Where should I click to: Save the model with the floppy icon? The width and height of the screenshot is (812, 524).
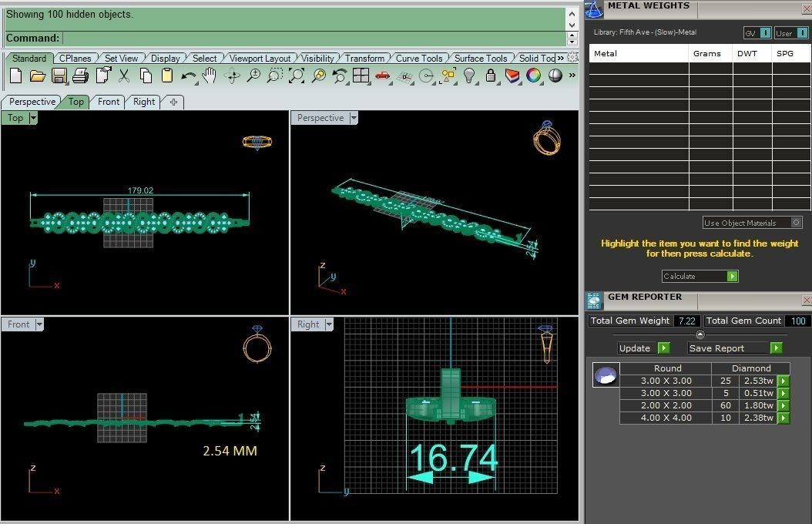click(59, 76)
